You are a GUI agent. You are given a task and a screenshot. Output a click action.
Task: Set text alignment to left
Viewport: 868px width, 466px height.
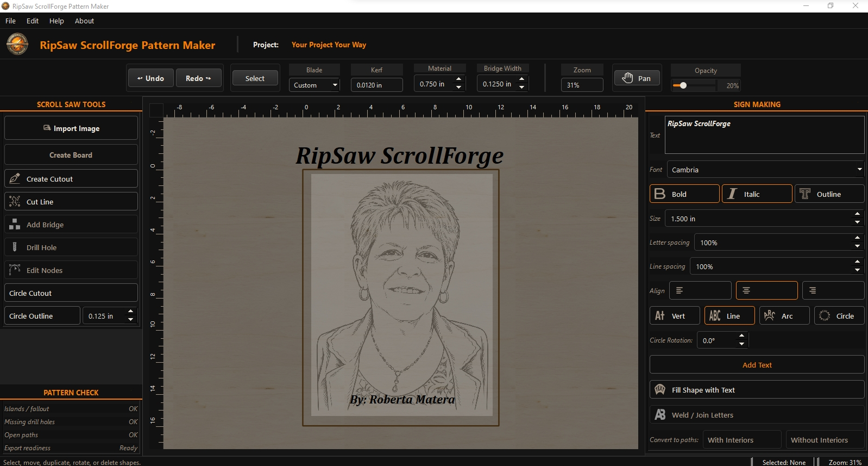pos(700,290)
